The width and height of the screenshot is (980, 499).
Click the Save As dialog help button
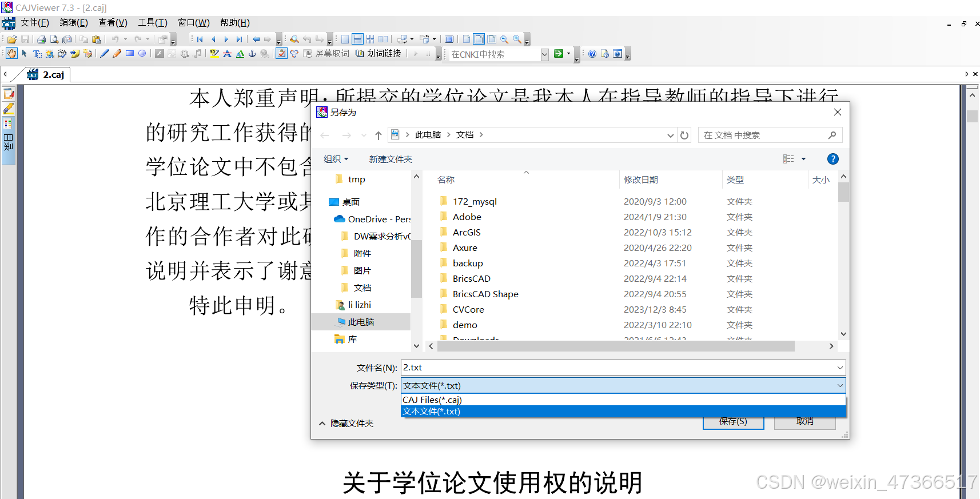833,159
